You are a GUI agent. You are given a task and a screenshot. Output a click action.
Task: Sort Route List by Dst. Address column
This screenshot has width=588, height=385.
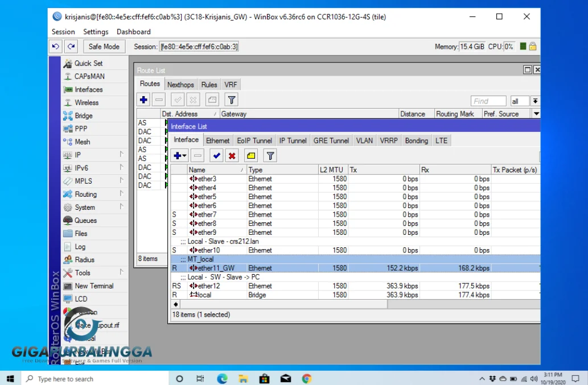click(190, 114)
